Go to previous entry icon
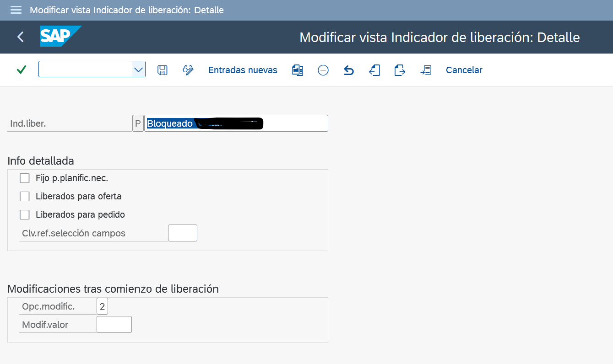Viewport: 613px width, 364px height. coord(374,70)
